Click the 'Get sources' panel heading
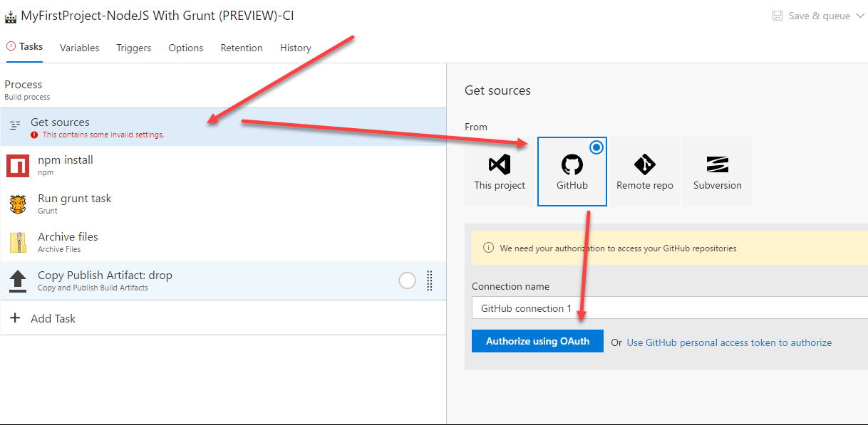The height and width of the screenshot is (425, 868). pyautogui.click(x=497, y=90)
